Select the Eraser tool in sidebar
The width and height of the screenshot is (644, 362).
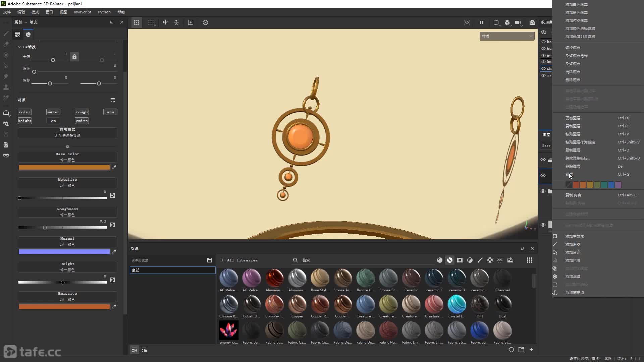(6, 44)
